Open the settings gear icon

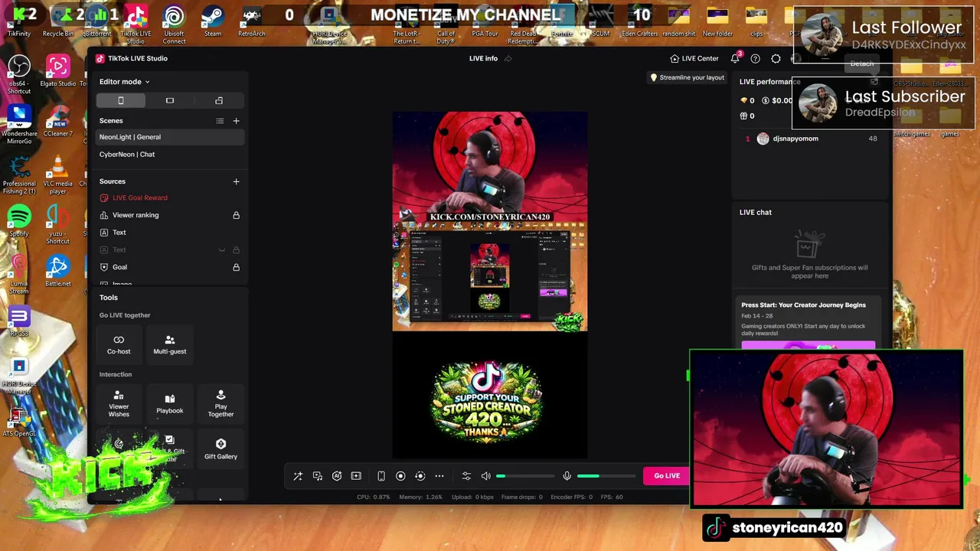coord(776,58)
